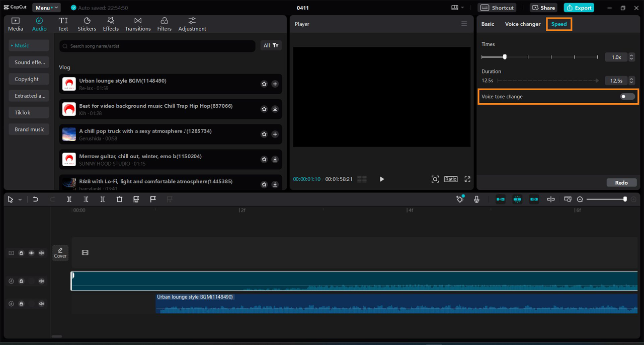Zoom out the timeline
Viewport: 644px width, 345px height.
pos(580,199)
